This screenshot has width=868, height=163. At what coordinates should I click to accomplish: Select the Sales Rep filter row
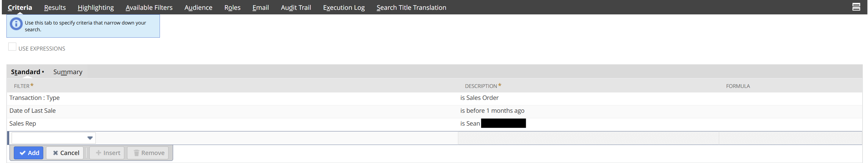[x=434, y=124]
